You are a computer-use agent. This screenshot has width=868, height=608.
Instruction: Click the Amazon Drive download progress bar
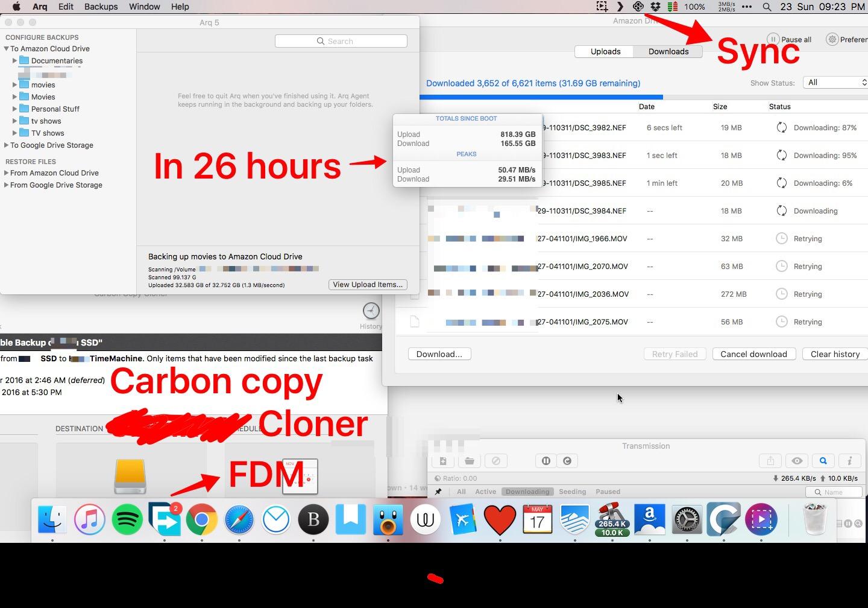coord(644,97)
